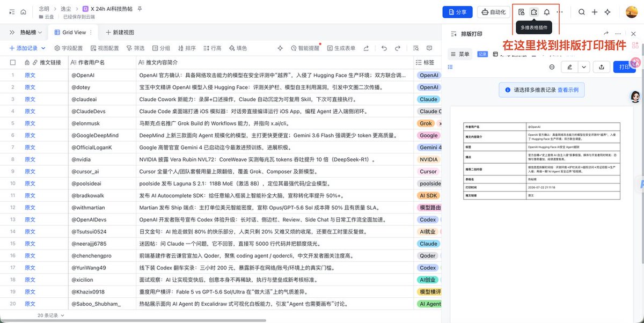This screenshot has height=323, width=644.
Task: Select the @Tsutsui0524 username cell
Action: tap(101, 232)
